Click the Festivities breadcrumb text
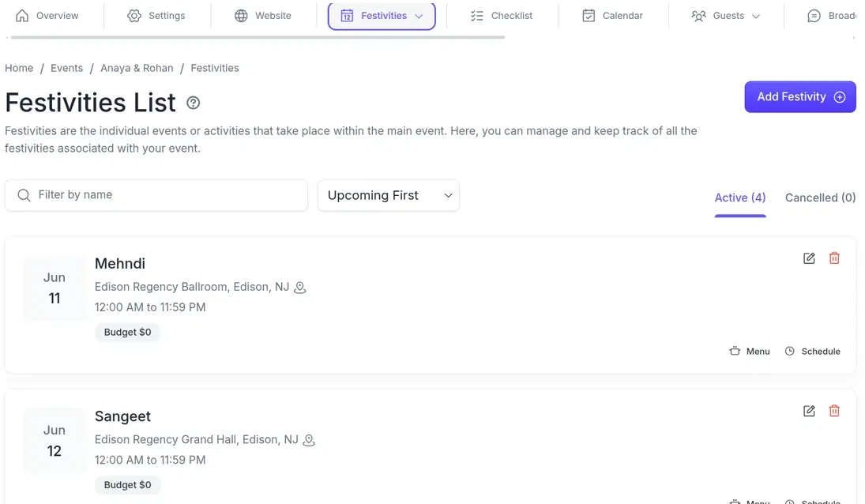The width and height of the screenshot is (865, 504). pyautogui.click(x=215, y=68)
